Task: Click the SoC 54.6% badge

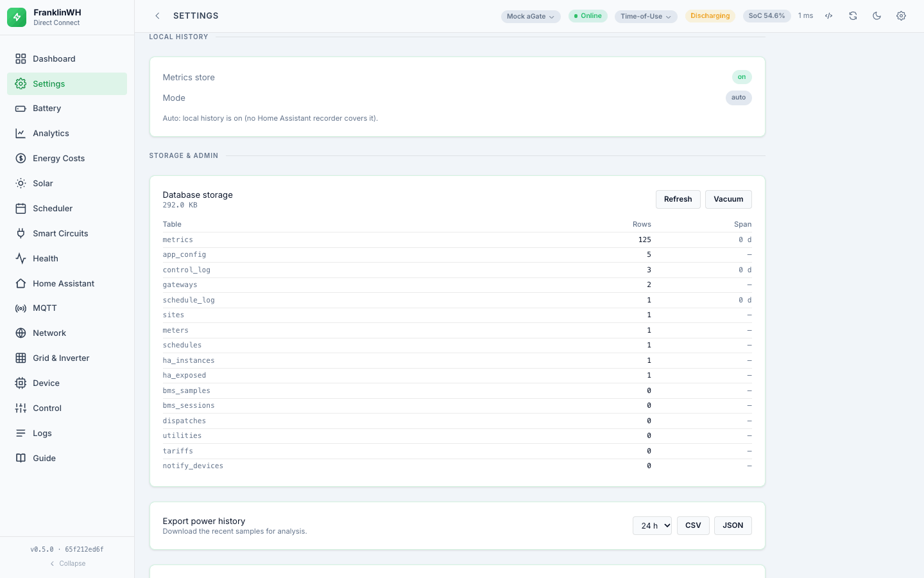Action: pyautogui.click(x=767, y=16)
